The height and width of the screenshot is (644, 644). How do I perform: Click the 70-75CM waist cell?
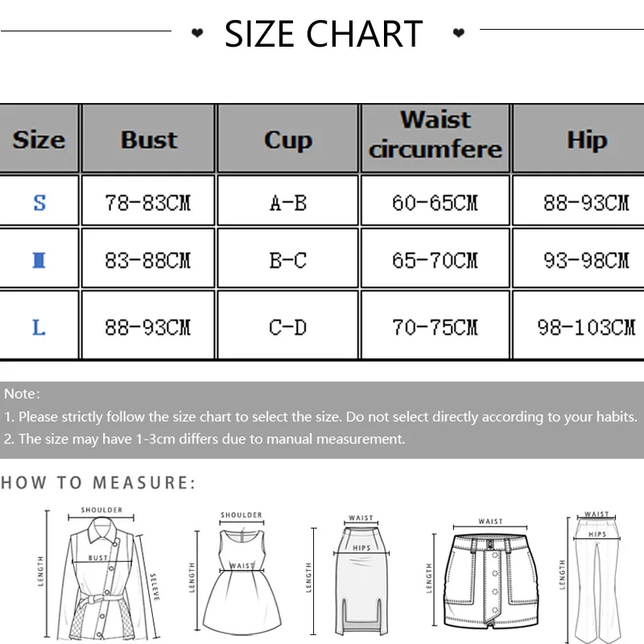(435, 328)
